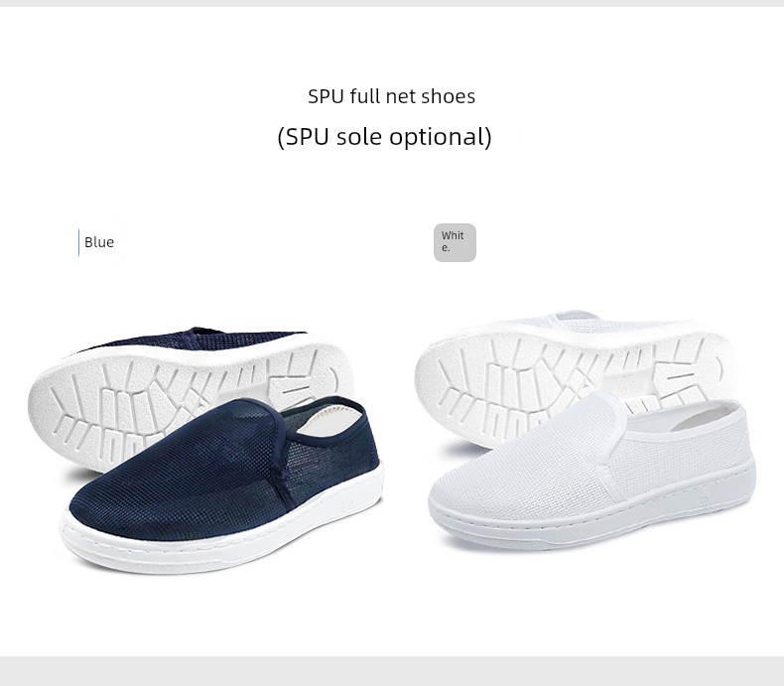Click the vertical blue bar beside Blue label
Screen dimensions: 784x686
78,242
